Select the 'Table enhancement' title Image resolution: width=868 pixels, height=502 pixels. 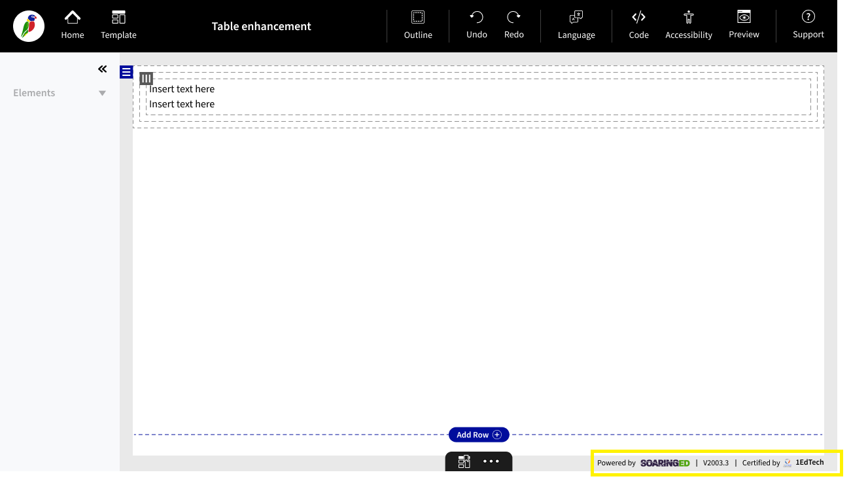pyautogui.click(x=262, y=26)
